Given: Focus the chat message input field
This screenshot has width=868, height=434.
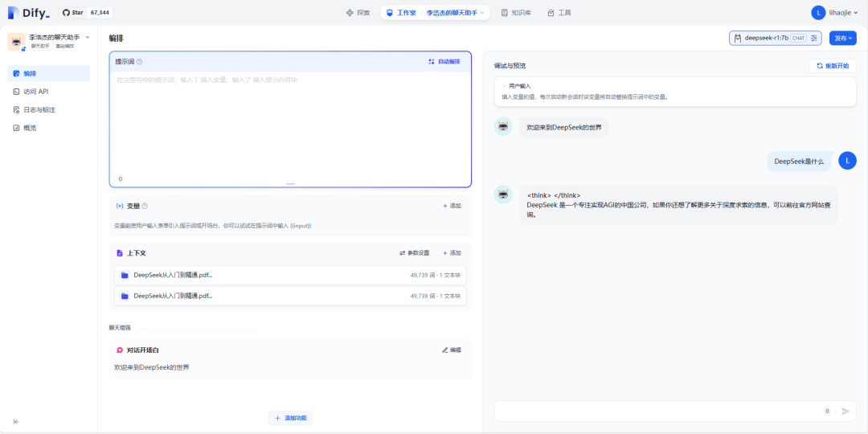Looking at the screenshot, I should click(657, 411).
